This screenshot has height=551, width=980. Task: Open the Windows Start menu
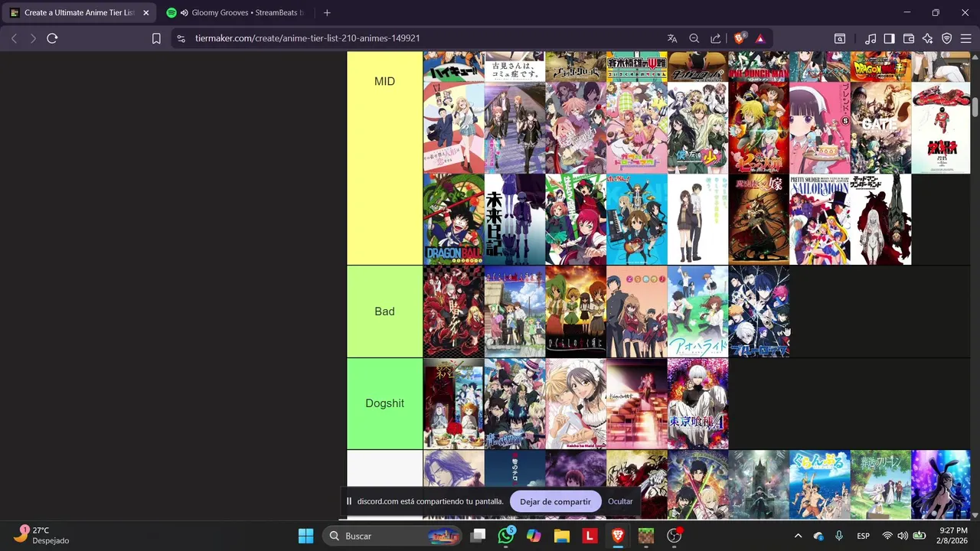pos(305,536)
